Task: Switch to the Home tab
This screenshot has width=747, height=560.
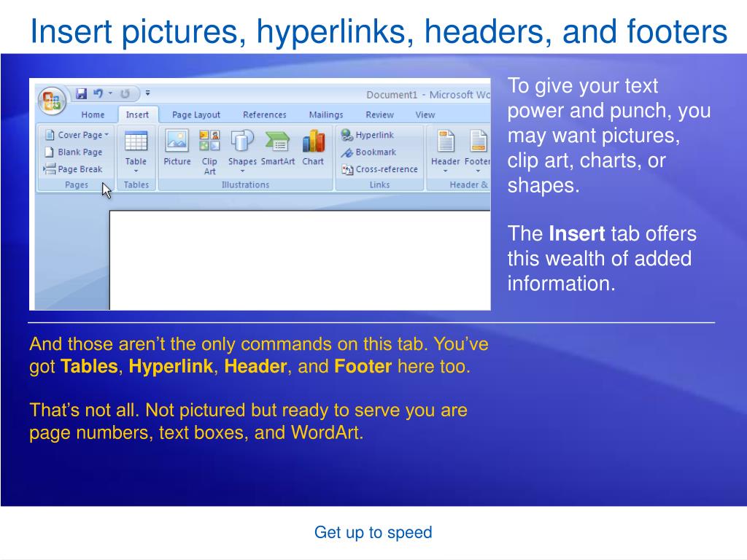Action: click(x=93, y=114)
